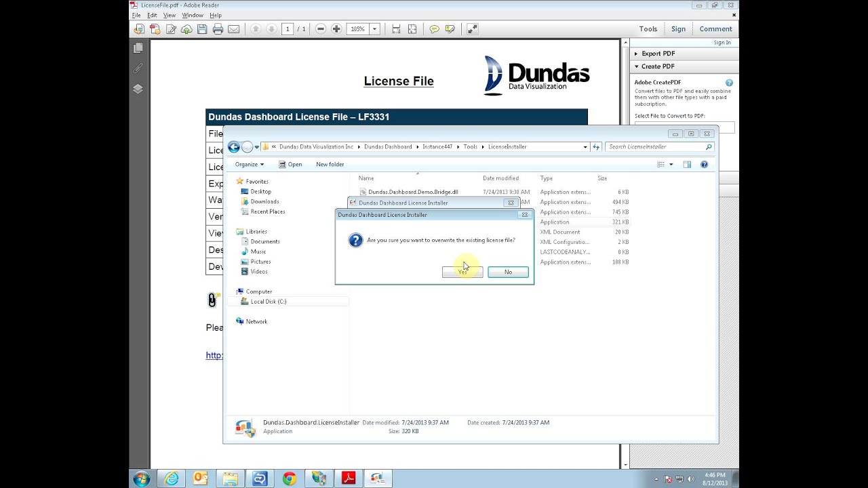This screenshot has height=488, width=868.
Task: Click the page number input box
Action: [288, 29]
